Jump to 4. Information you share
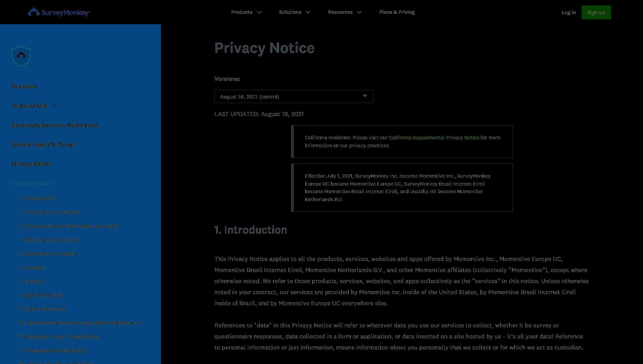 pyautogui.click(x=49, y=240)
